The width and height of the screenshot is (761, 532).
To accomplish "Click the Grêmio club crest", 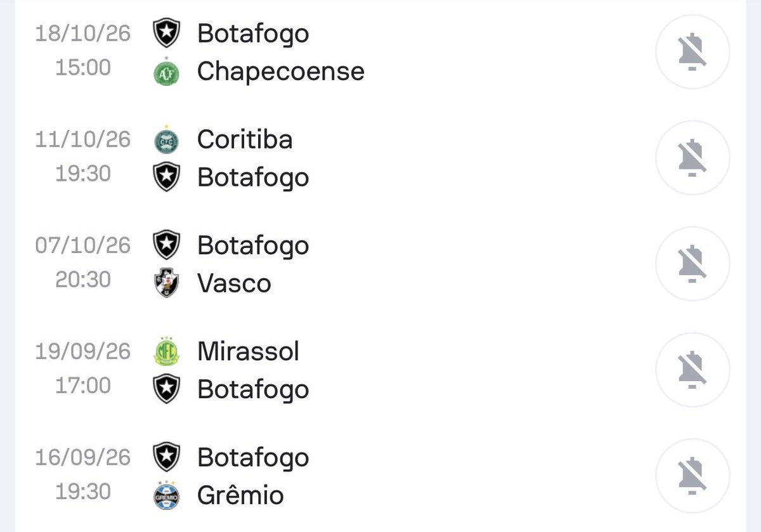I will coord(167,496).
